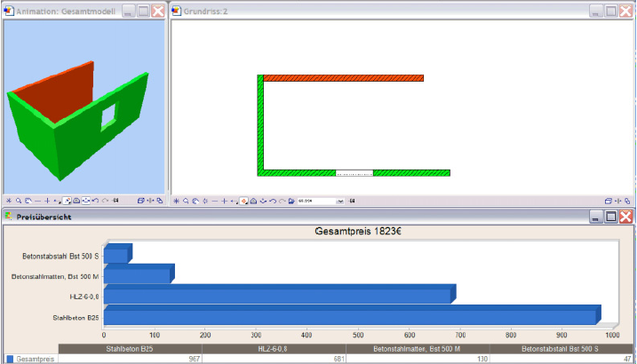Open the zoom percentage dropdown in Grundriss toolbar
This screenshot has width=637, height=364.
pyautogui.click(x=340, y=202)
